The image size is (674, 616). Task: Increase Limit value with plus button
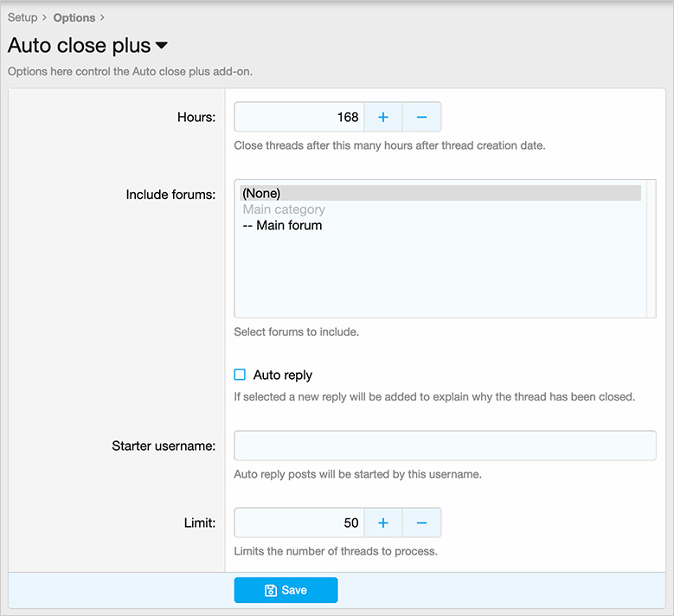pyautogui.click(x=383, y=523)
